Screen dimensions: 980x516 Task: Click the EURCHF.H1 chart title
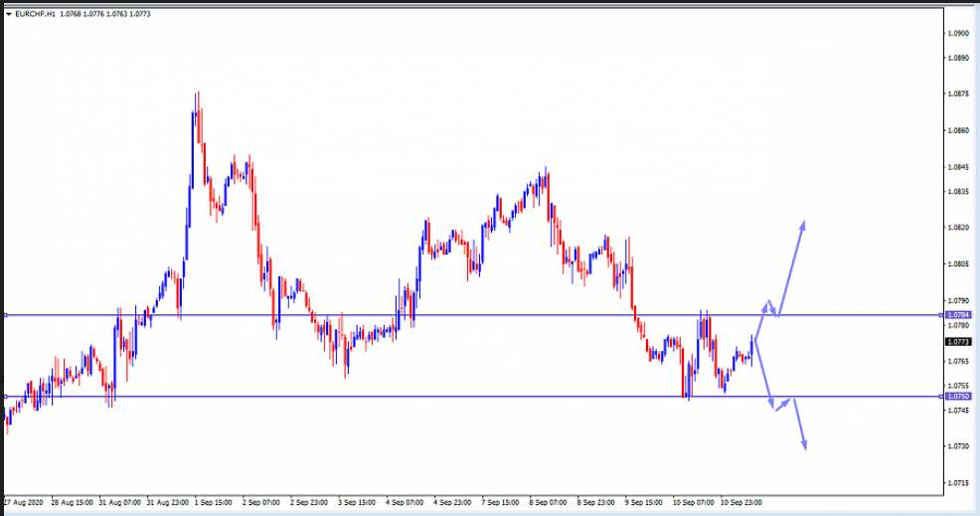[35, 14]
